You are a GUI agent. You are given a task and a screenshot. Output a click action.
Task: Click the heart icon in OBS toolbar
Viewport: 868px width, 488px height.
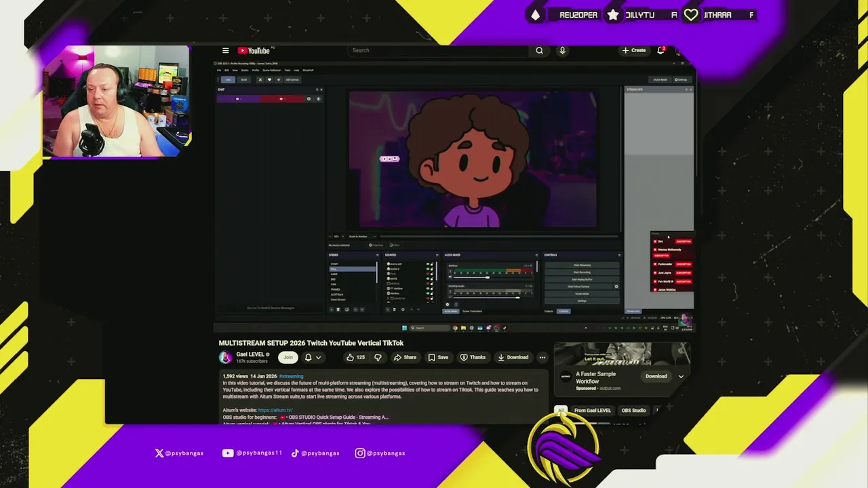[269, 79]
